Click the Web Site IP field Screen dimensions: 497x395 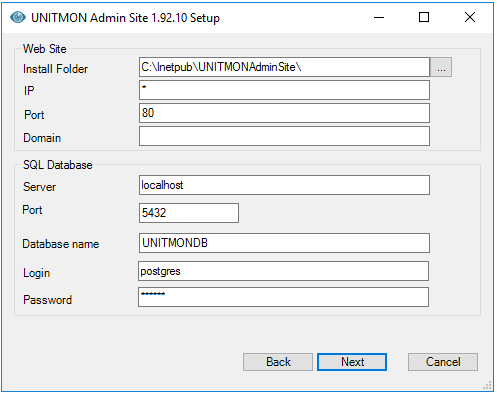click(284, 90)
